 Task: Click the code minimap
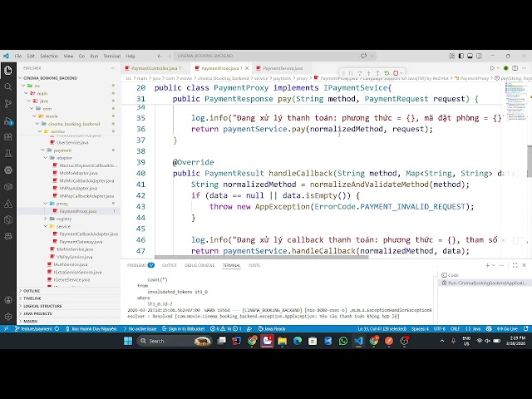pos(515,101)
